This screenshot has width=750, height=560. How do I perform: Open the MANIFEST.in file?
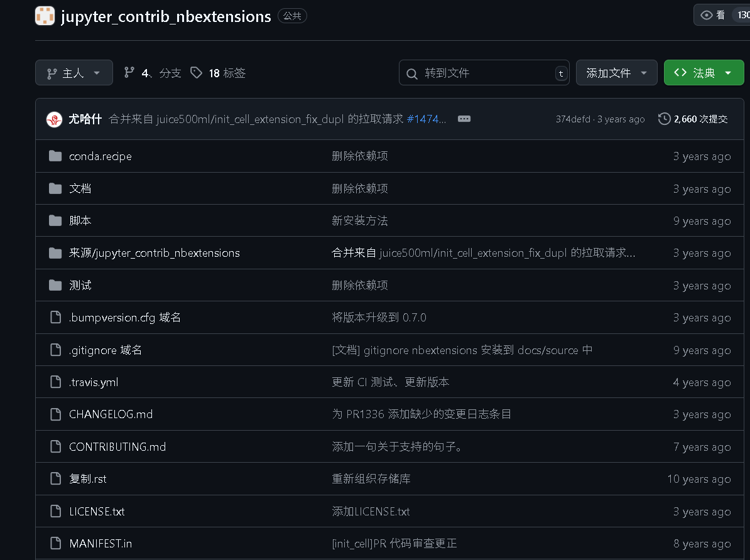click(101, 543)
